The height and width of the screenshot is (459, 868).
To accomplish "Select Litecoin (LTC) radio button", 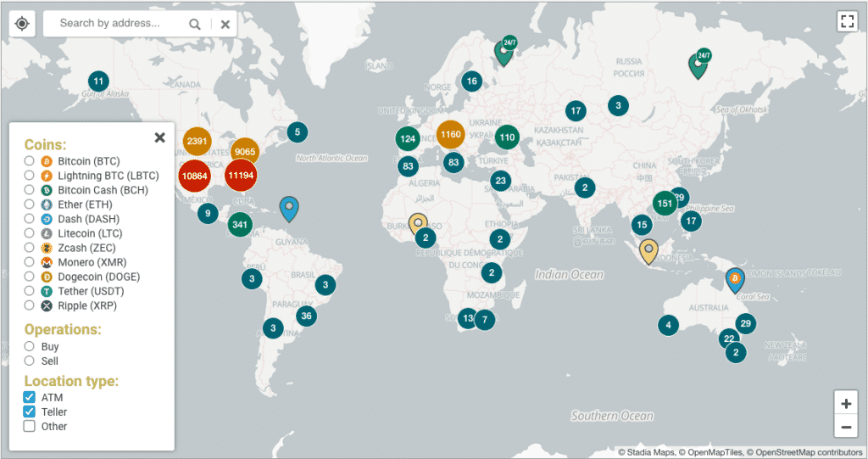I will pyautogui.click(x=30, y=232).
